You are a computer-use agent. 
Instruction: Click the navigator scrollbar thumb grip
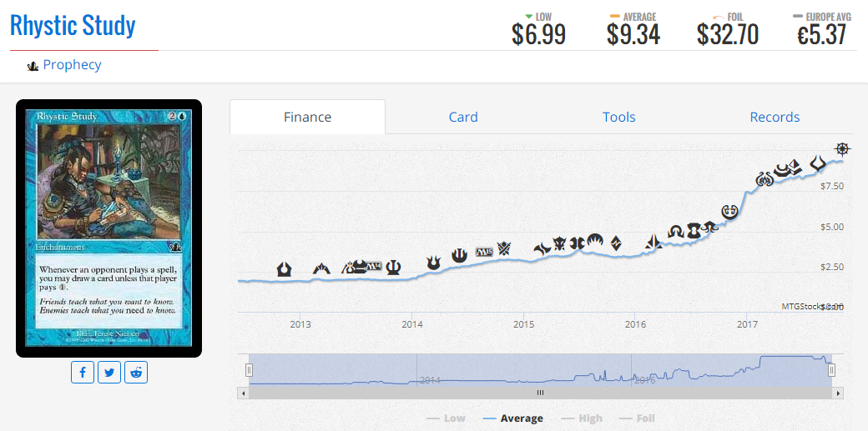540,393
